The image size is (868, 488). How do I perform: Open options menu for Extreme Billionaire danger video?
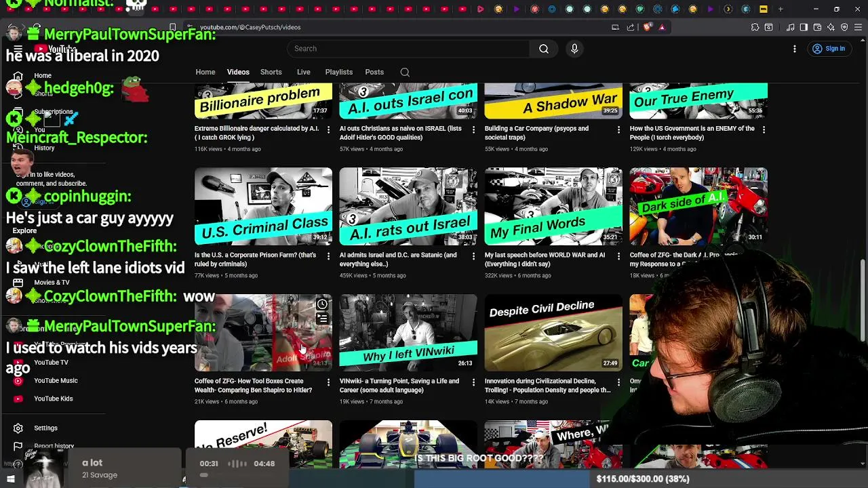[x=329, y=129]
